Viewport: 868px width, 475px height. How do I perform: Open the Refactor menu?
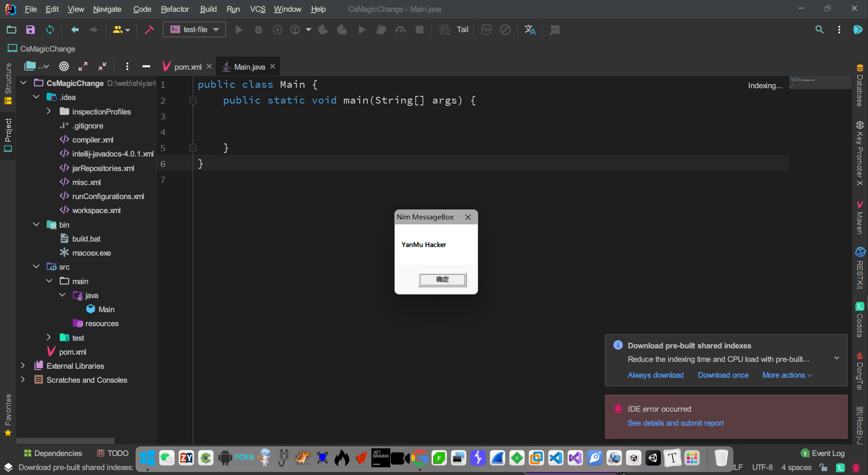coord(175,9)
